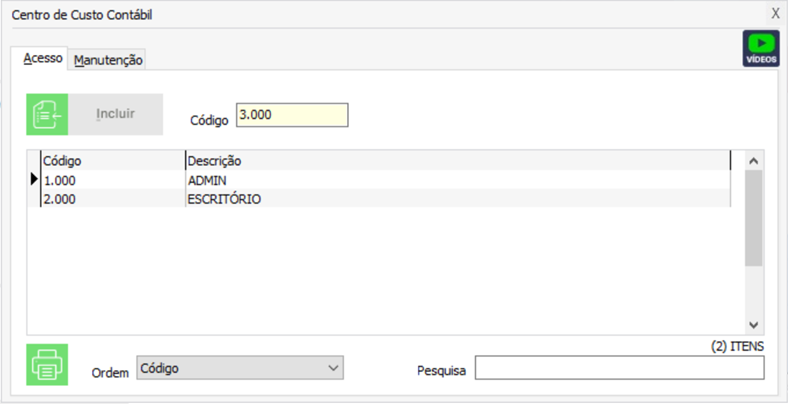Click the current row indicator arrow
This screenshot has height=404, width=788.
click(x=33, y=180)
